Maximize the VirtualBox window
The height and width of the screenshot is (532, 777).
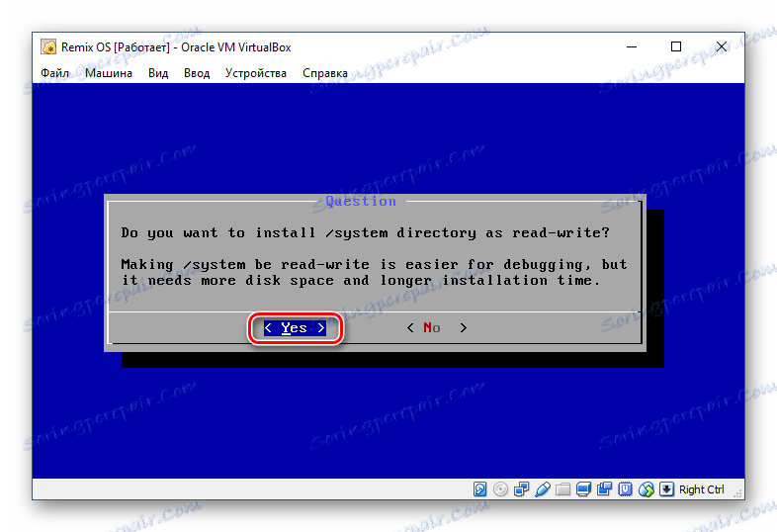pos(676,47)
